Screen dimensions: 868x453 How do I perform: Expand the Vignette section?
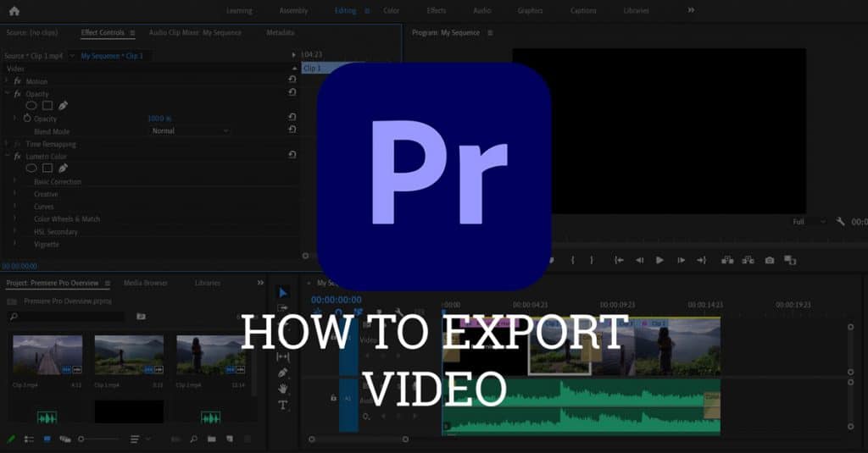point(15,244)
